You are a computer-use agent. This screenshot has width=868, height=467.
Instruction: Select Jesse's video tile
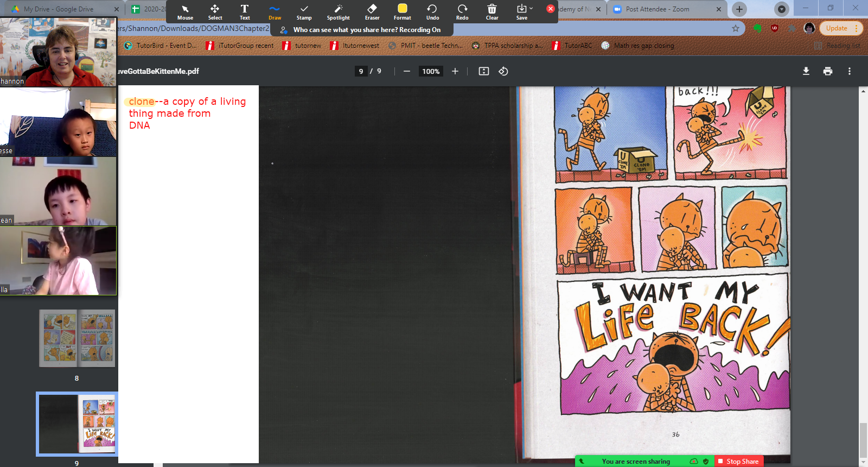point(58,122)
